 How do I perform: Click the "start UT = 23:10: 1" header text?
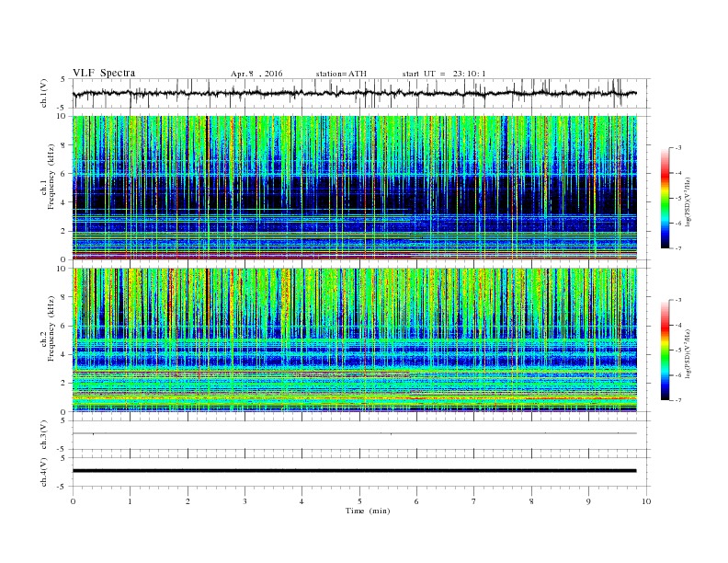444,74
